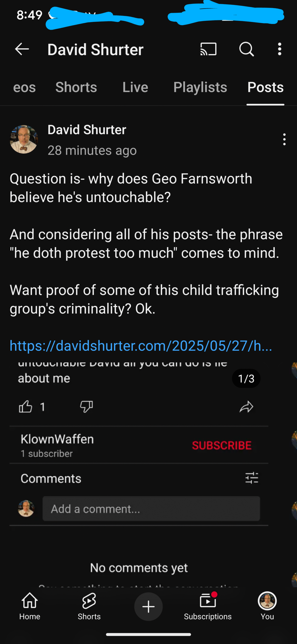
Task: Open Subscriptions in bottom navigation
Action: [208, 606]
